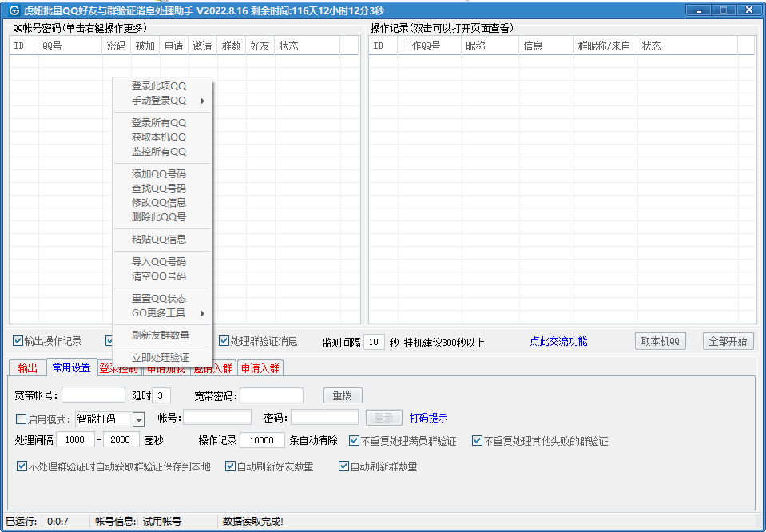The image size is (766, 532).
Task: Click the QQ号 column header
Action: [70, 46]
